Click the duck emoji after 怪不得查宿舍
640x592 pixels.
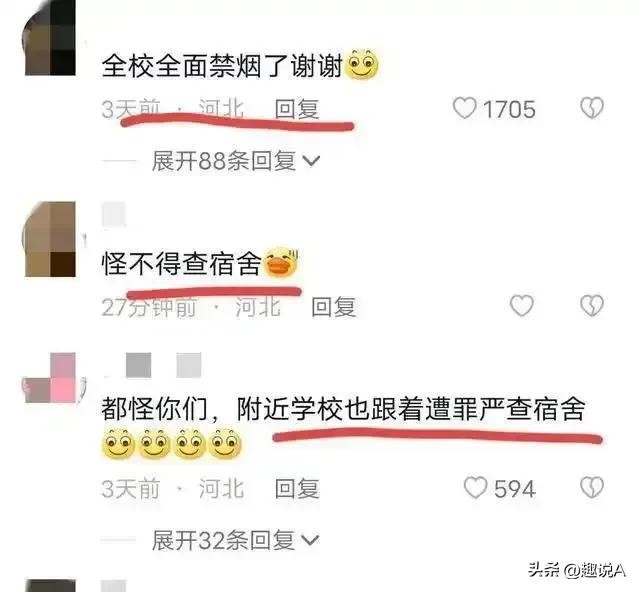coord(282,263)
